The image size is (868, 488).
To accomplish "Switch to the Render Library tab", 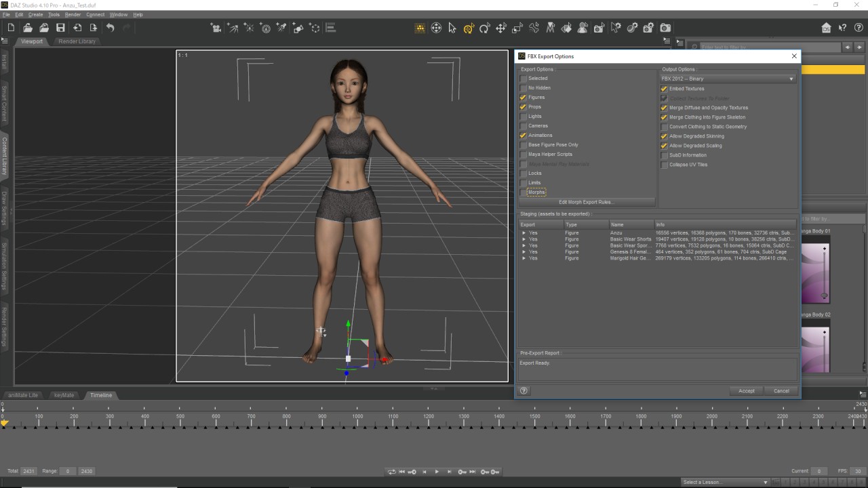I will (x=77, y=41).
